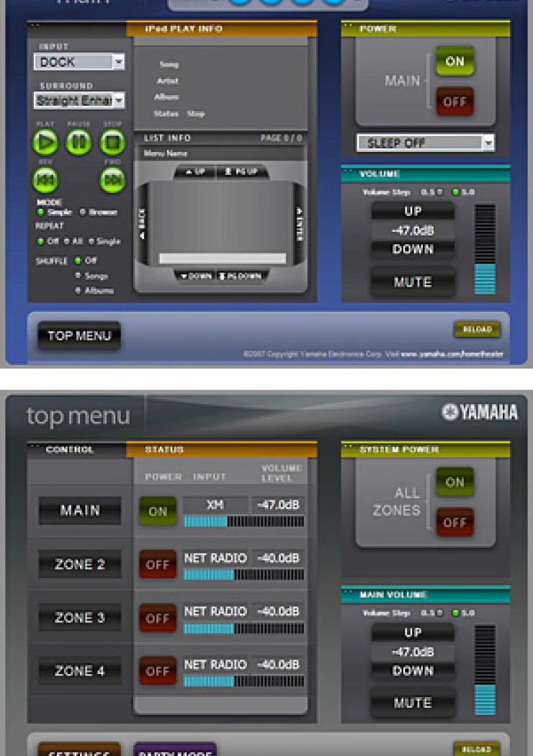Mute volume in the iPod control panel
The width and height of the screenshot is (533, 756).
pos(413,282)
